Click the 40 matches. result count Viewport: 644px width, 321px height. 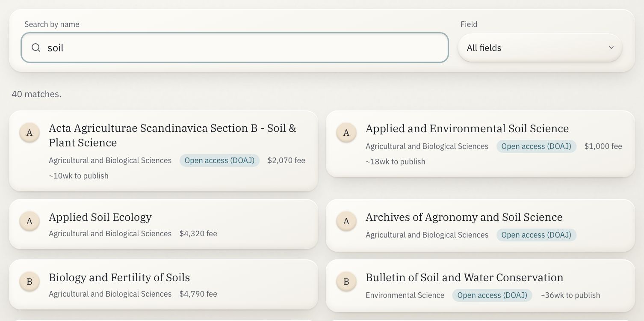[36, 94]
